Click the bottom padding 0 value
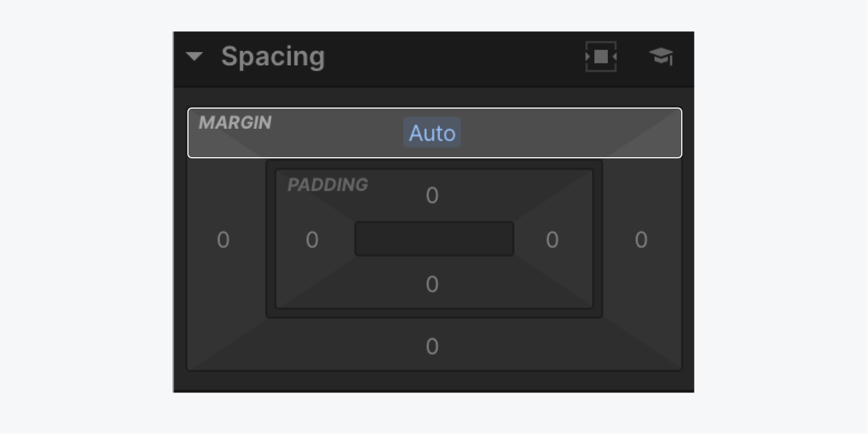The width and height of the screenshot is (868, 434). (x=432, y=284)
